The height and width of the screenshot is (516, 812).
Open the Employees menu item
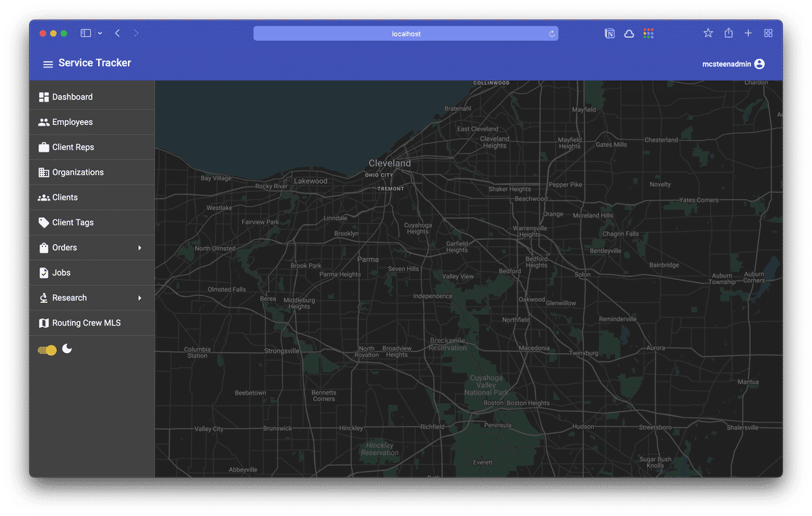coord(92,122)
